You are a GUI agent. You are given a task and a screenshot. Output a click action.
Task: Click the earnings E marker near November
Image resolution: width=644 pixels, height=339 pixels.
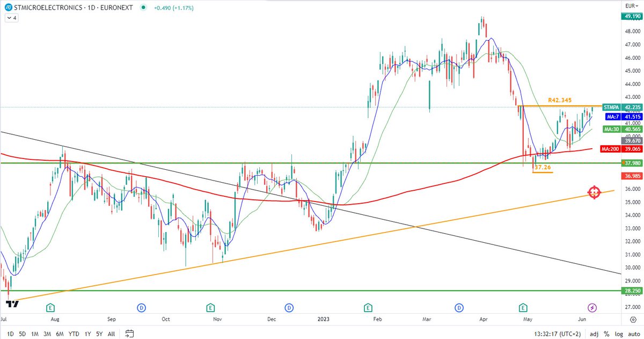tap(210, 308)
